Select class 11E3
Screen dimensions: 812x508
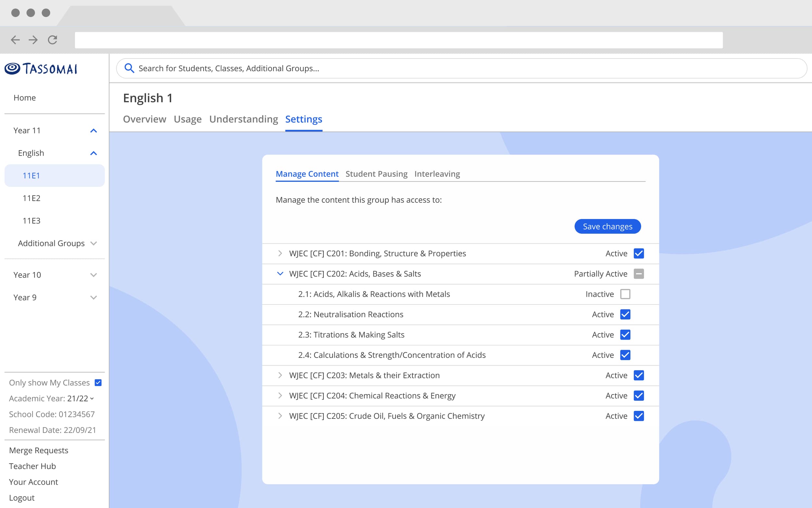click(31, 220)
